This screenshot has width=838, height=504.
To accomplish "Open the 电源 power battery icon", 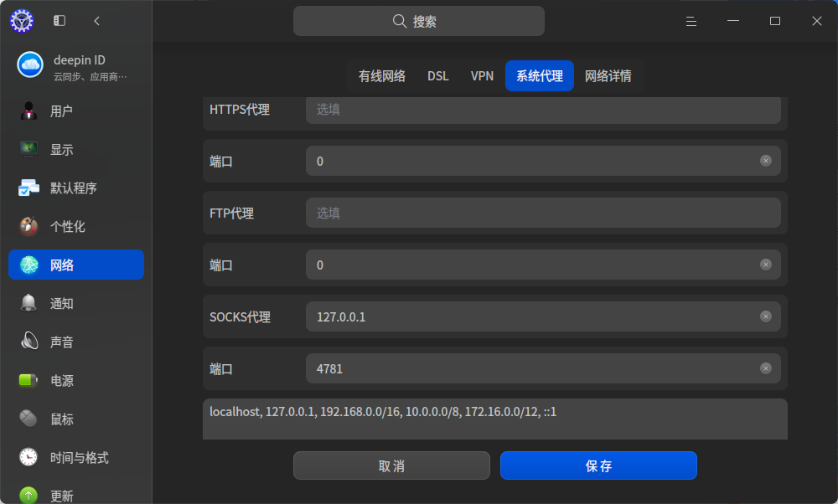I will pos(28,380).
